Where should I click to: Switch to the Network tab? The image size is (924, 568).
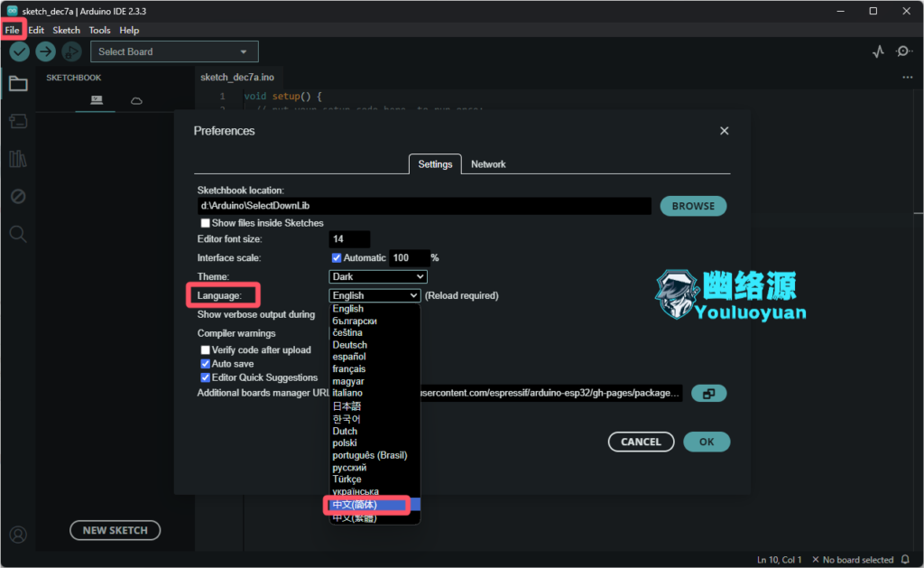click(488, 164)
